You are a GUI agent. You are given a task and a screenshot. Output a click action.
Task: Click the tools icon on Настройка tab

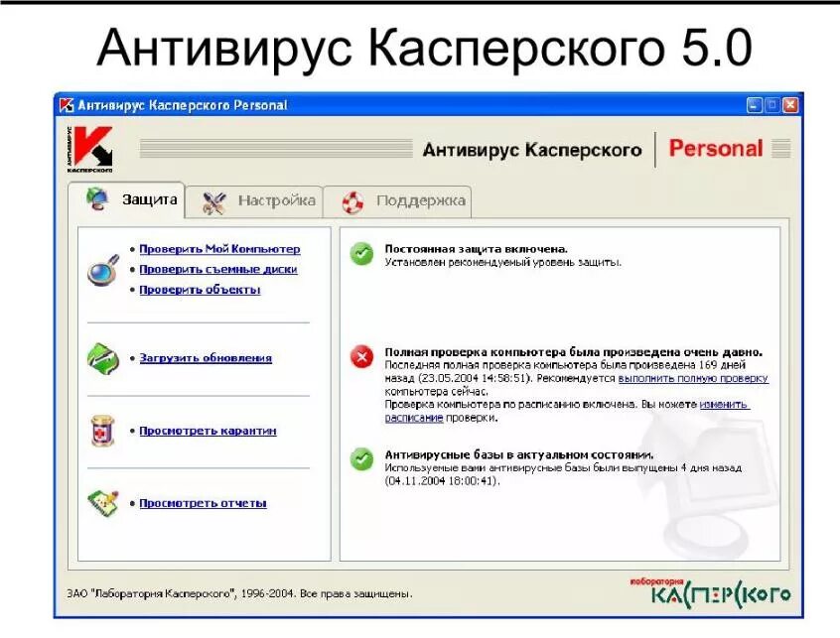213,202
